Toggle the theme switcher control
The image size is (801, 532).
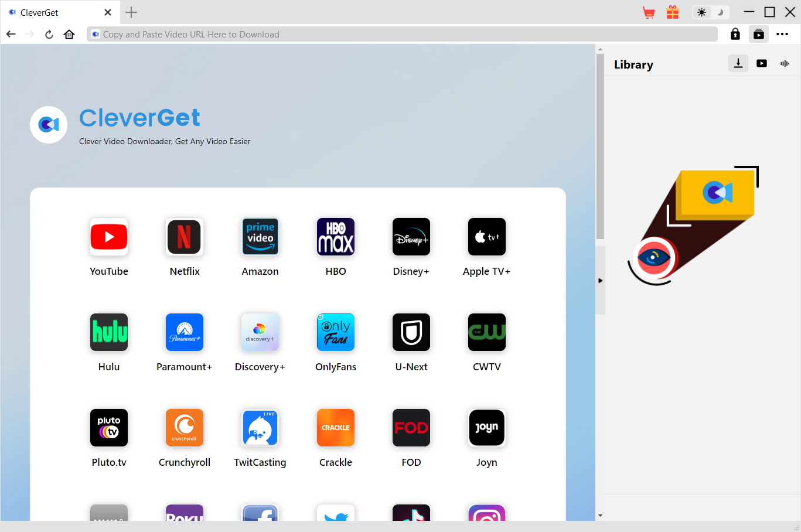(x=710, y=12)
